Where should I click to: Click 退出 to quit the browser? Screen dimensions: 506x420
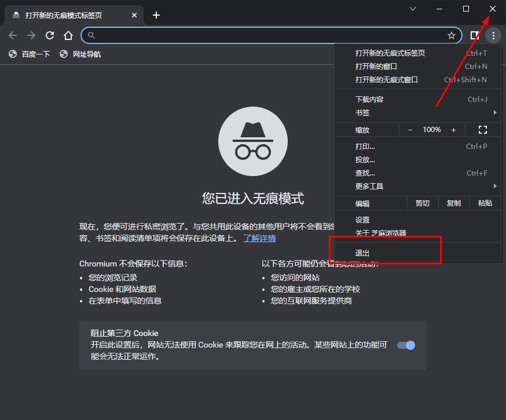(362, 253)
